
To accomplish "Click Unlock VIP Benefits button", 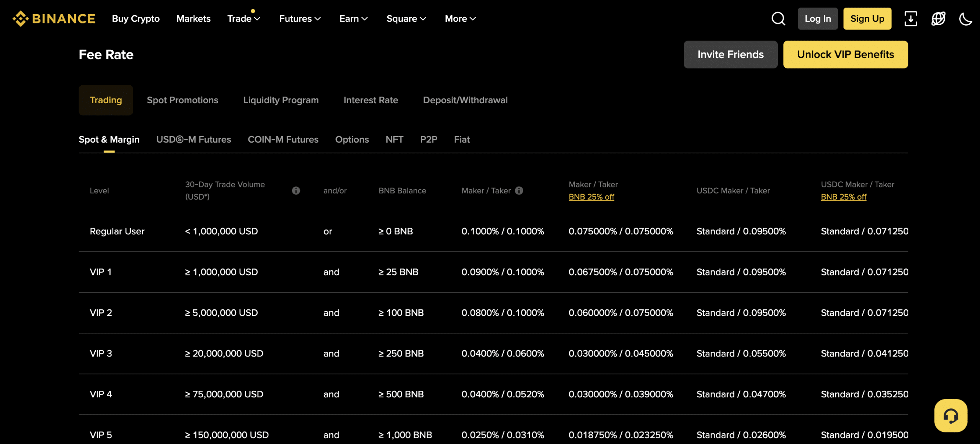I will [845, 54].
